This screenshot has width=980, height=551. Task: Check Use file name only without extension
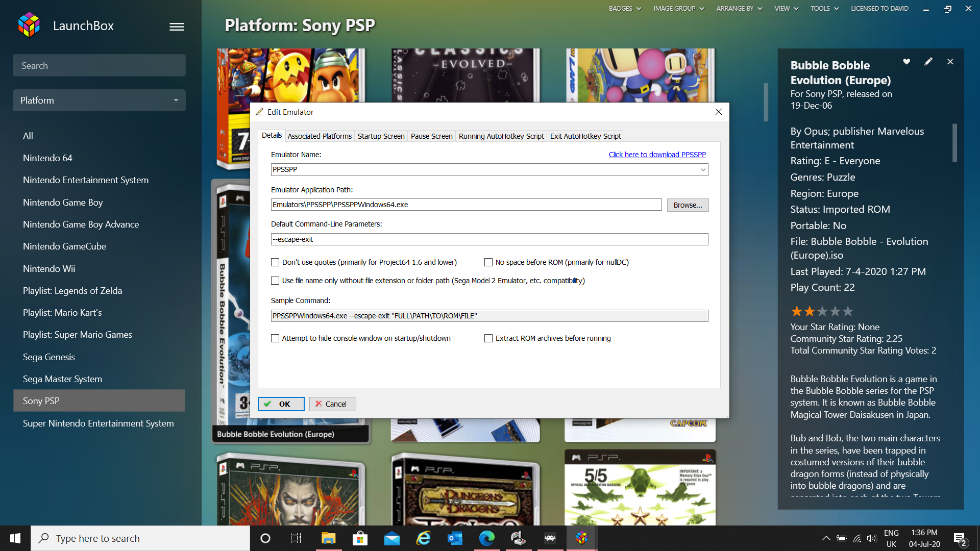point(275,281)
